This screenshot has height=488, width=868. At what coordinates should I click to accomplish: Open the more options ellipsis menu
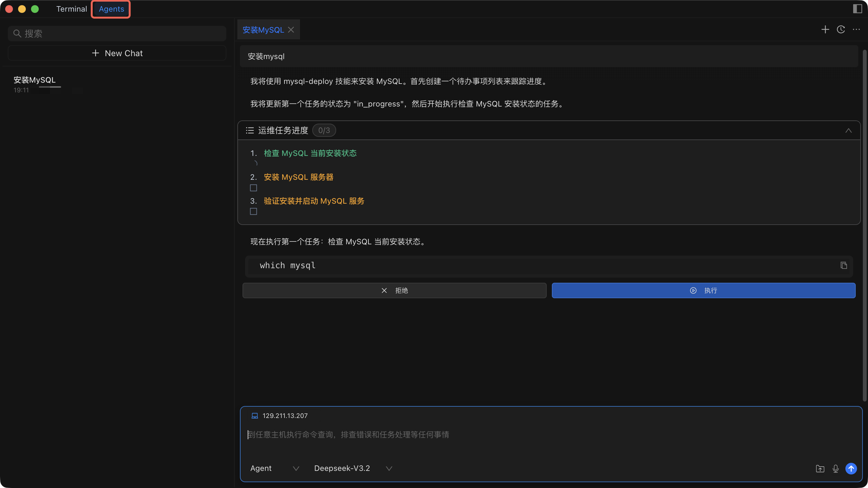tap(856, 30)
